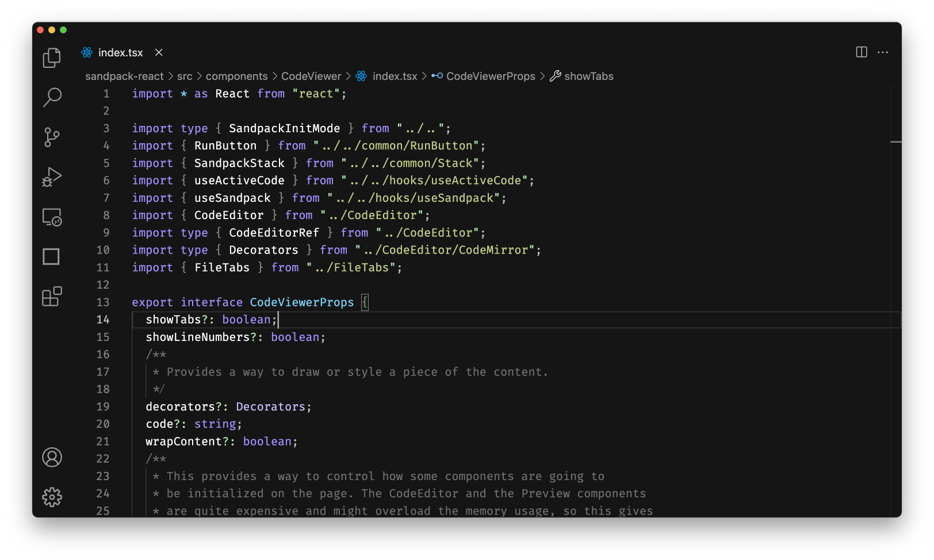Click index.tsx in the breadcrumb
This screenshot has height=560, width=934.
(x=395, y=76)
